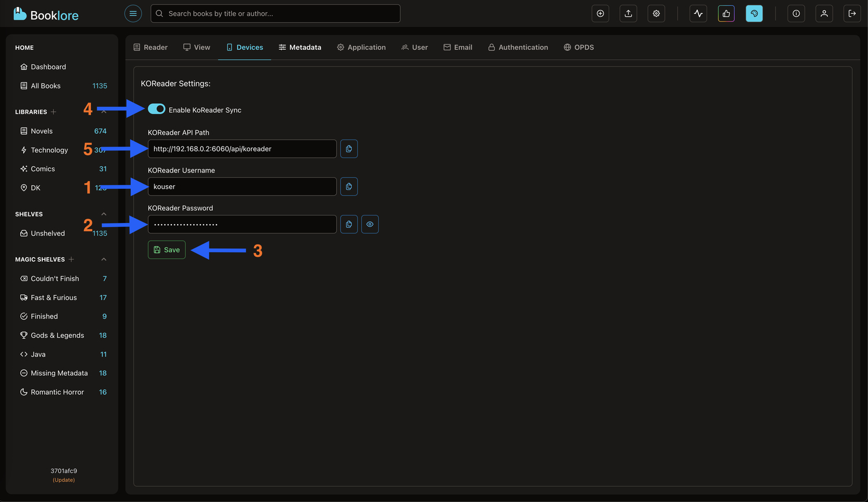Viewport: 868px width, 502px height.
Task: Copy the KOReader API Path
Action: pyautogui.click(x=349, y=149)
